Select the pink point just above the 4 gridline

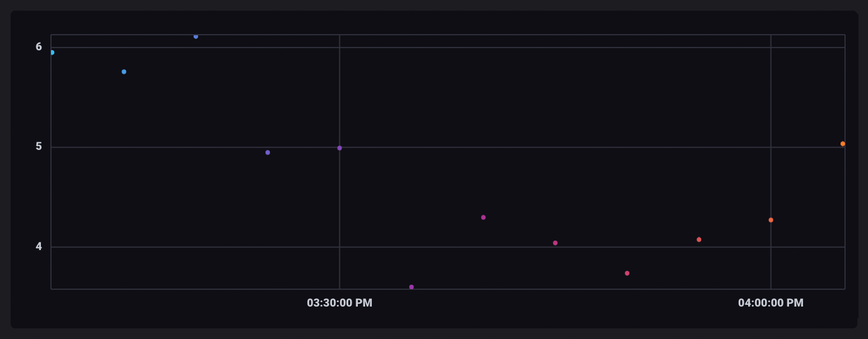click(555, 243)
